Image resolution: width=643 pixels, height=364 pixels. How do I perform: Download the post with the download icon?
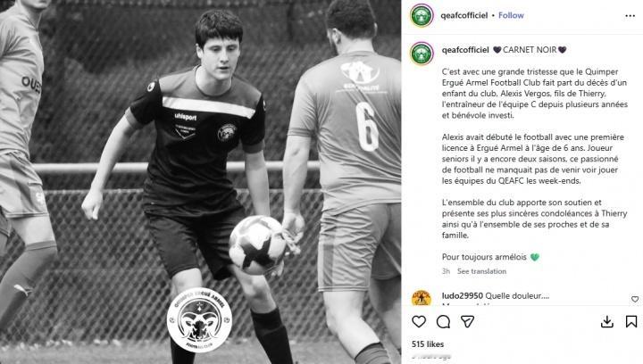click(607, 322)
